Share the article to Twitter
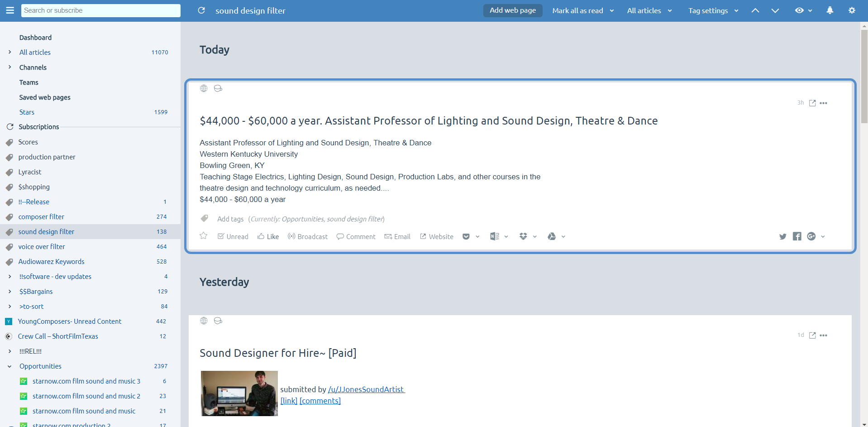Screen dimensions: 868x427 (x=783, y=236)
